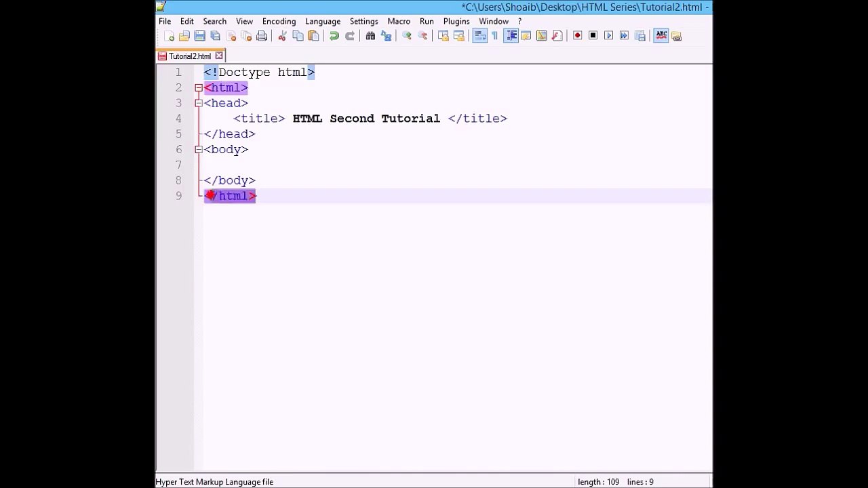The image size is (868, 488).
Task: Click Hyper Text Markup Language file status
Action: click(214, 482)
